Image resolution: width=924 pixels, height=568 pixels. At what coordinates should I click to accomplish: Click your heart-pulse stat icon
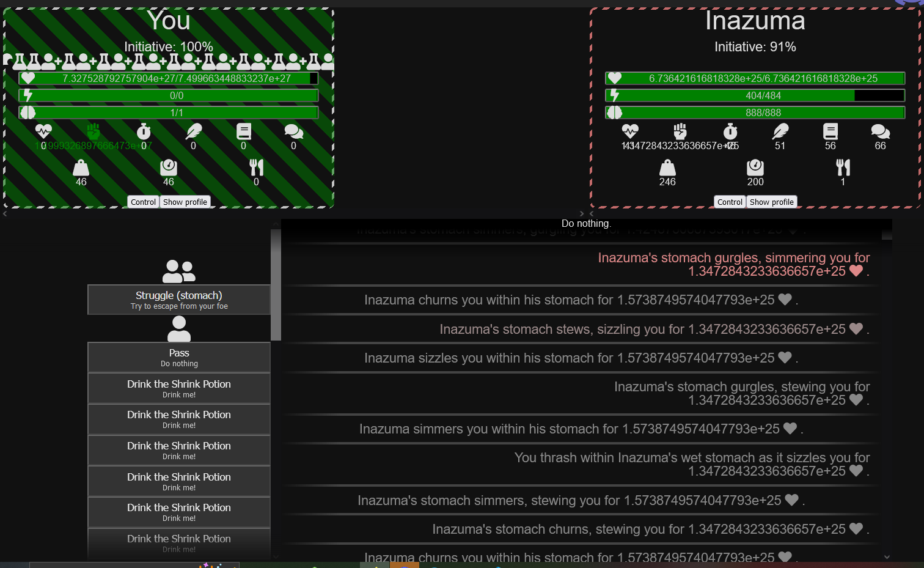(43, 131)
